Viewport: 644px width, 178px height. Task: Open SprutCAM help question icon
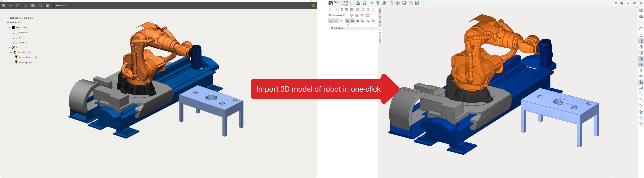[622, 3]
